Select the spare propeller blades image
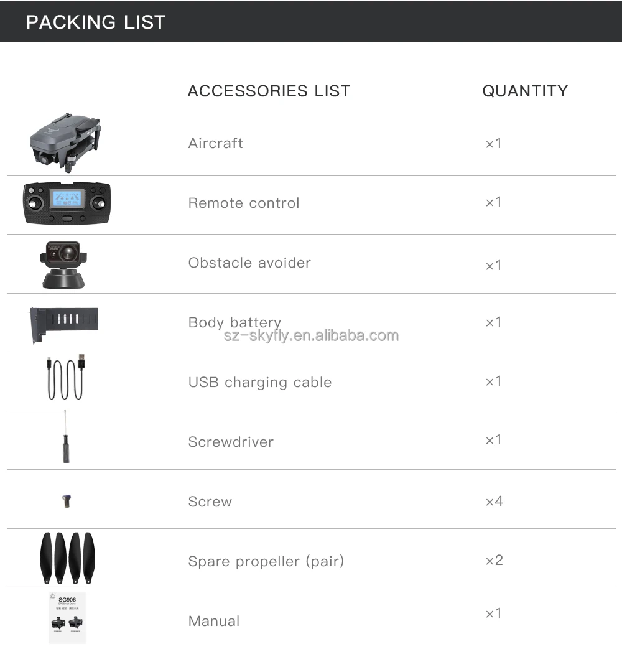The image size is (622, 672). point(67,558)
